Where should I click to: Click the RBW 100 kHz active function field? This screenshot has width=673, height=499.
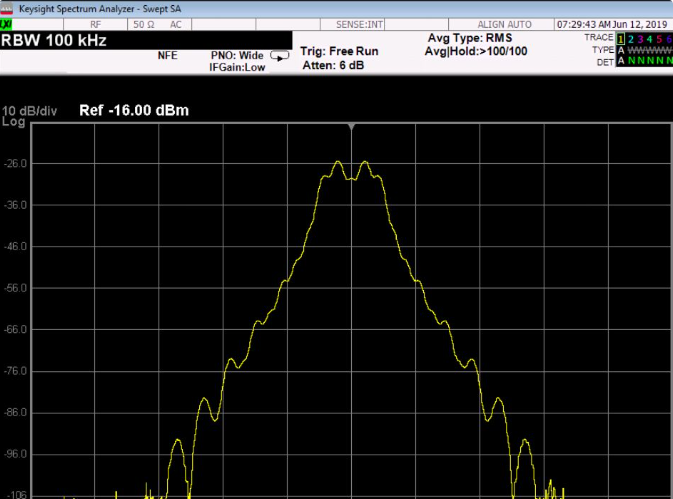tap(146, 40)
